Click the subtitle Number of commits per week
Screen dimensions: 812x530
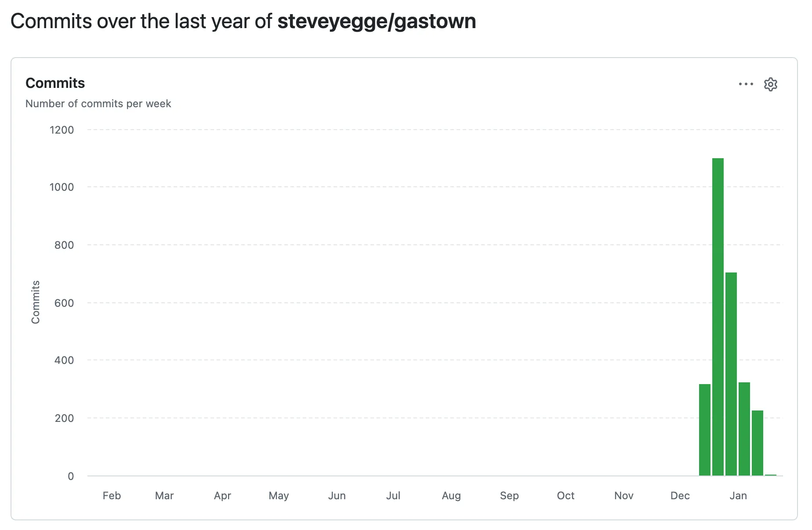[98, 104]
